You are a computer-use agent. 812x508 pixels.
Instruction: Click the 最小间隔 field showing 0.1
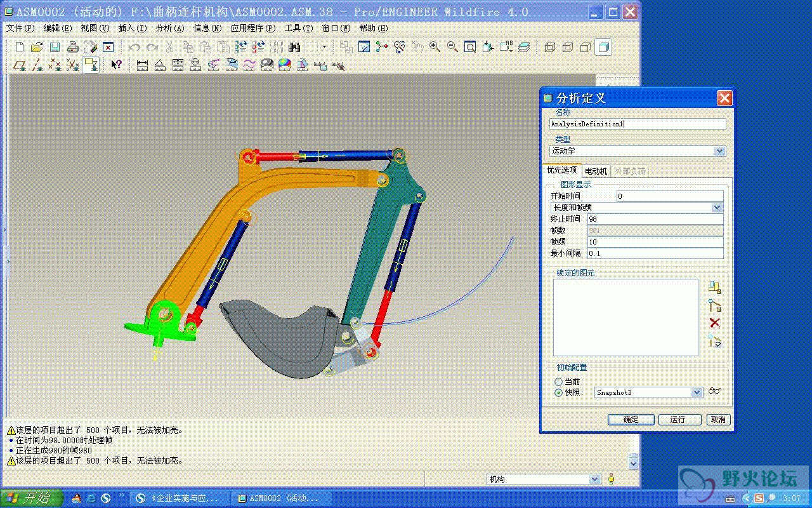point(655,253)
